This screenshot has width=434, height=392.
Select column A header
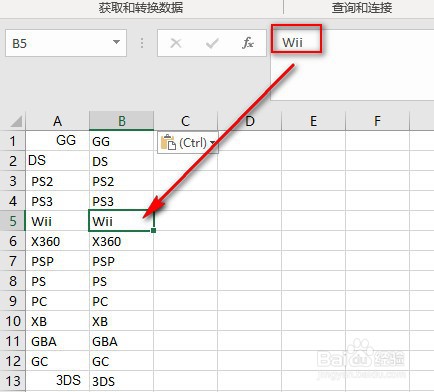tap(58, 121)
